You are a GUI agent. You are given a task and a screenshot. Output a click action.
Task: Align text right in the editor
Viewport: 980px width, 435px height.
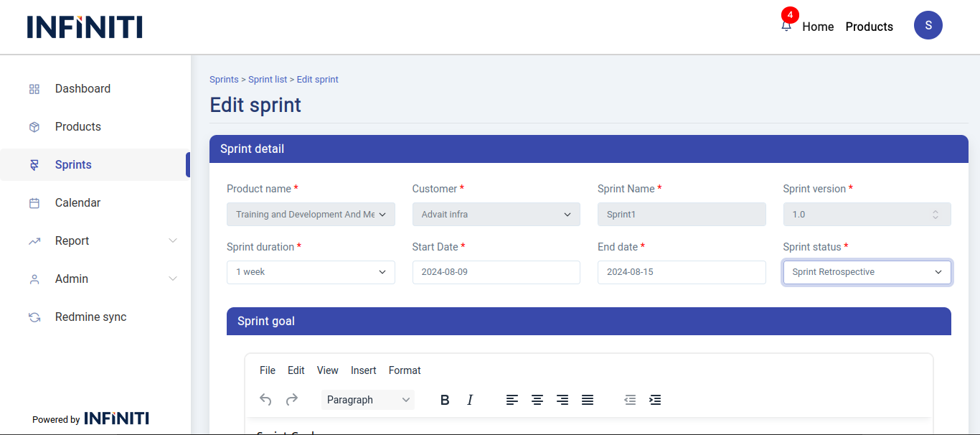562,400
